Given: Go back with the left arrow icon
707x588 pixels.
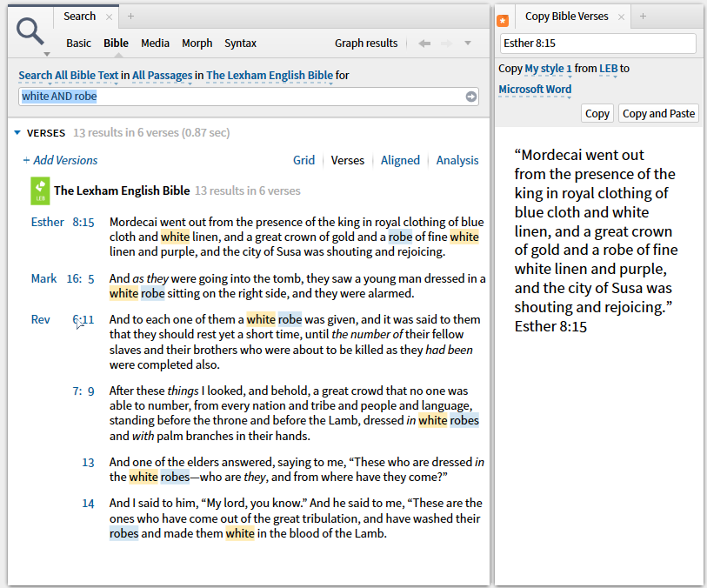Looking at the screenshot, I should pos(424,43).
